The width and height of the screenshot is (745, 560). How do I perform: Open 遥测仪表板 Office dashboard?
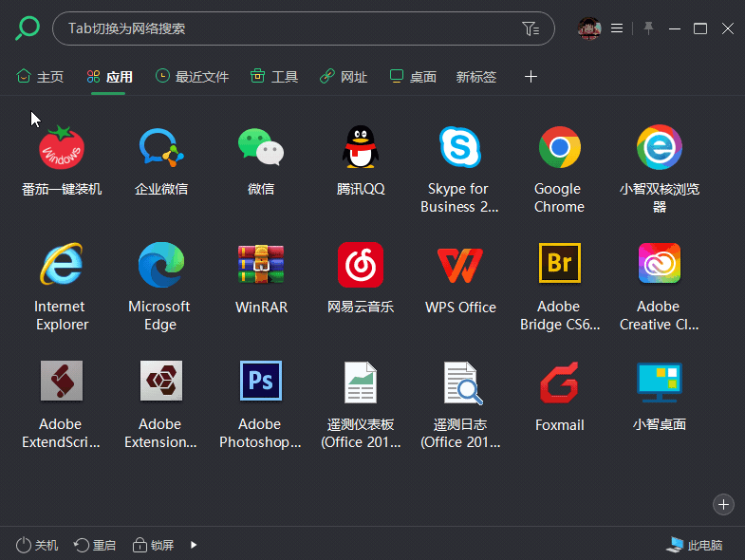pyautogui.click(x=361, y=383)
